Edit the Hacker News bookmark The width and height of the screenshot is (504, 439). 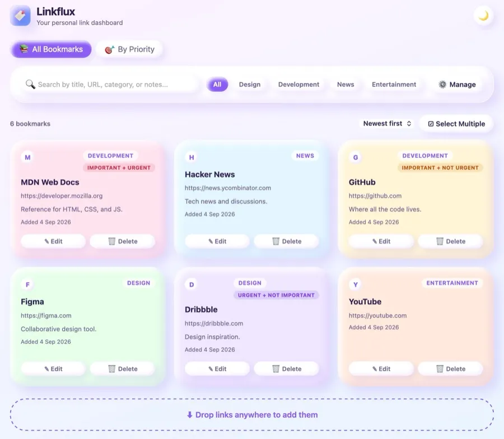tap(217, 241)
